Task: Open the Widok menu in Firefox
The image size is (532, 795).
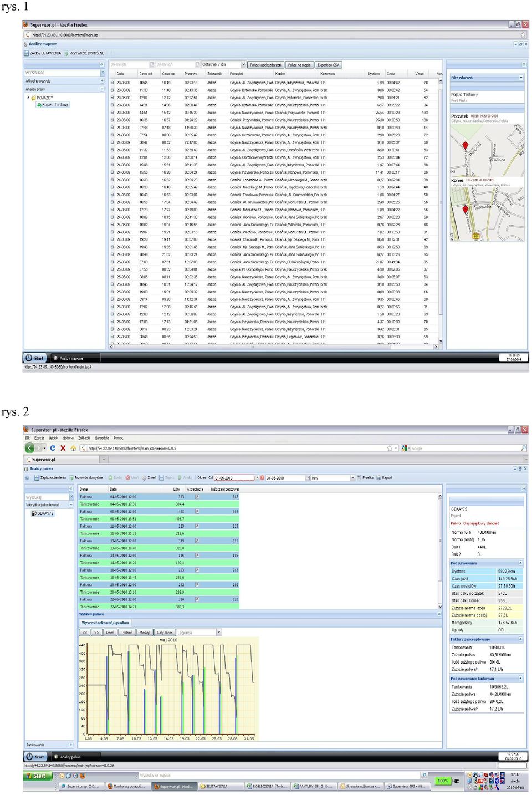Action: coord(54,438)
